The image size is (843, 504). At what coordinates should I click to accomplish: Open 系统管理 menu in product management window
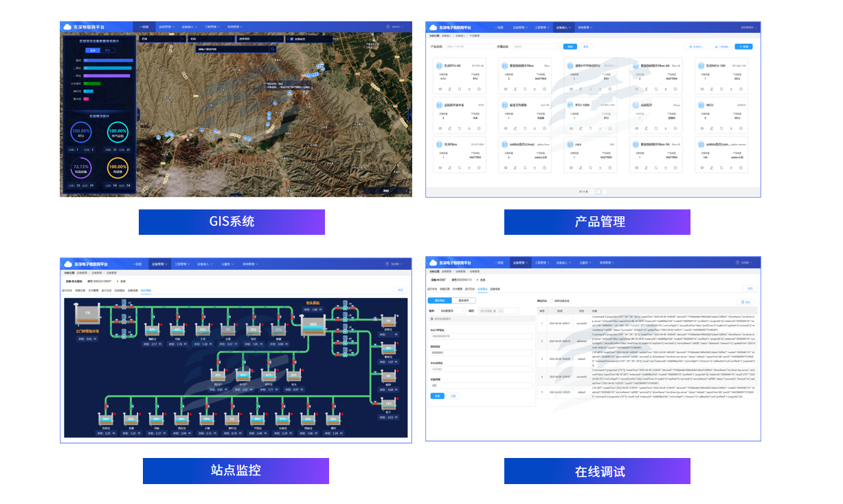tap(585, 27)
